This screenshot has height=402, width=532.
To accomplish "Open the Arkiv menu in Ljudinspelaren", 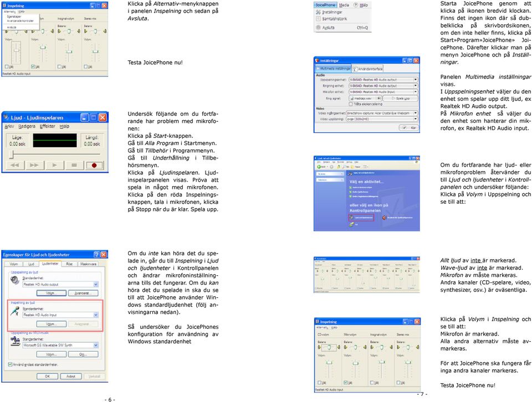I will pyautogui.click(x=9, y=126).
